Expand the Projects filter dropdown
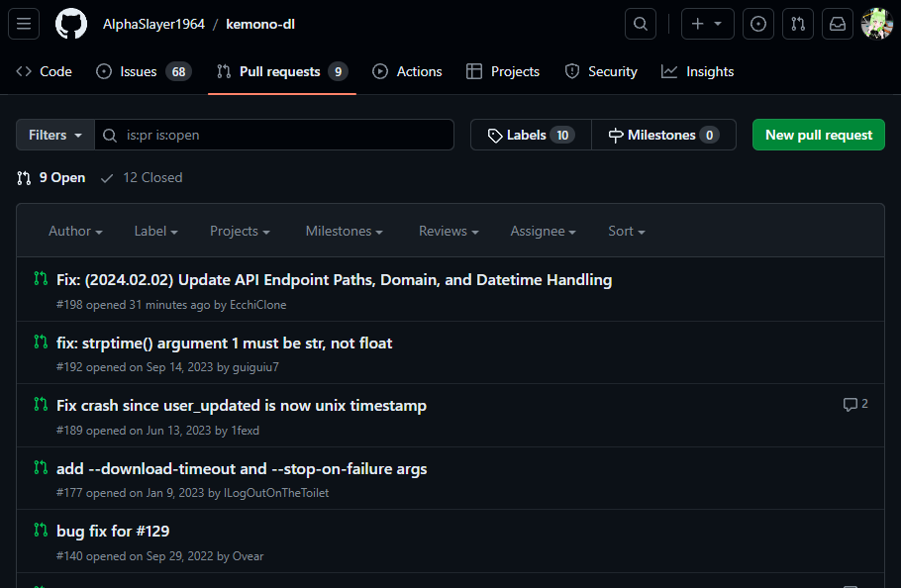Image resolution: width=901 pixels, height=588 pixels. (240, 231)
